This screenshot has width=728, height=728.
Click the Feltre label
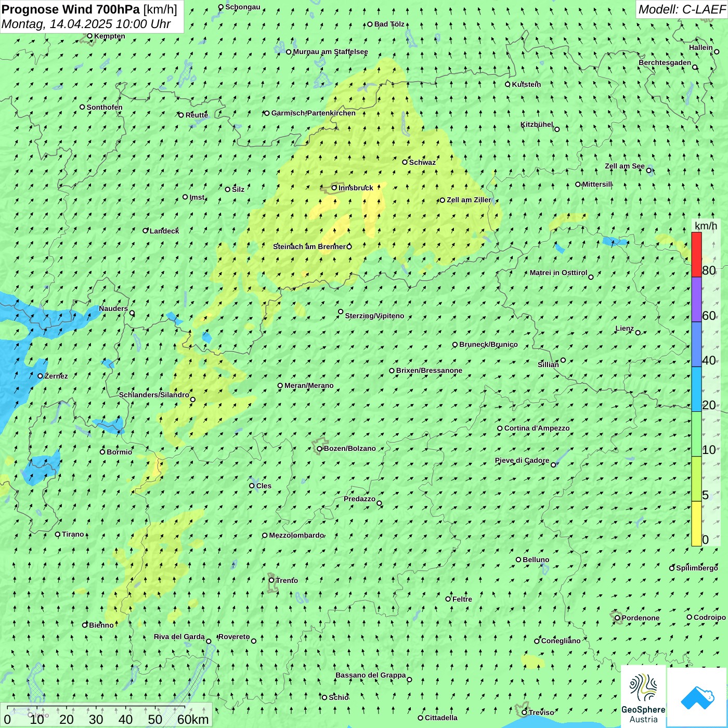tap(462, 599)
